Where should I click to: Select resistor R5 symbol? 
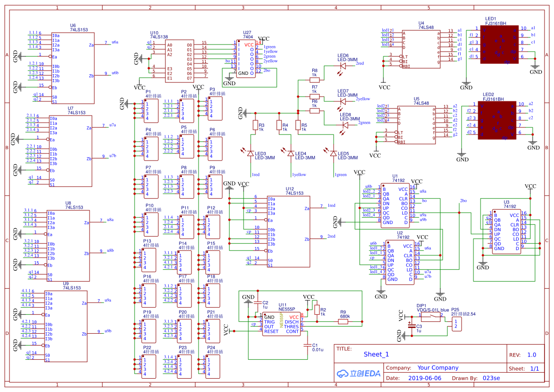[x=298, y=125]
